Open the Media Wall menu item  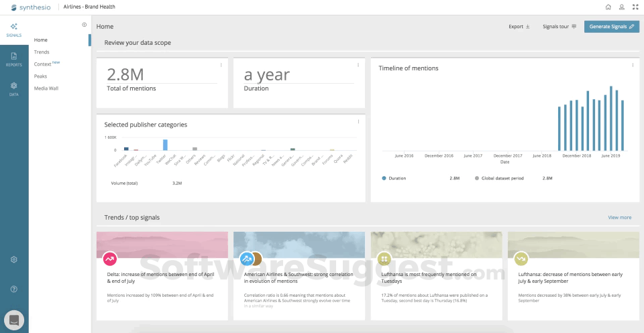click(x=46, y=88)
